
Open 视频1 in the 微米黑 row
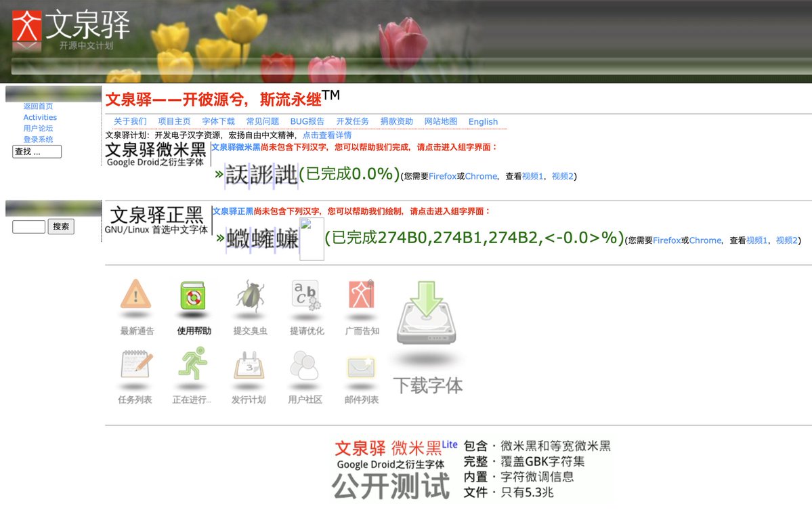pos(533,177)
